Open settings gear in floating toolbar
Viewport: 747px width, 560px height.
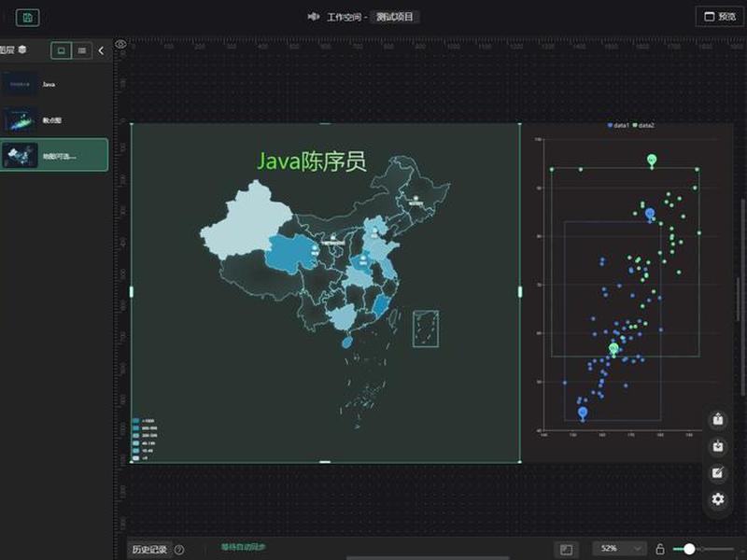tap(718, 498)
